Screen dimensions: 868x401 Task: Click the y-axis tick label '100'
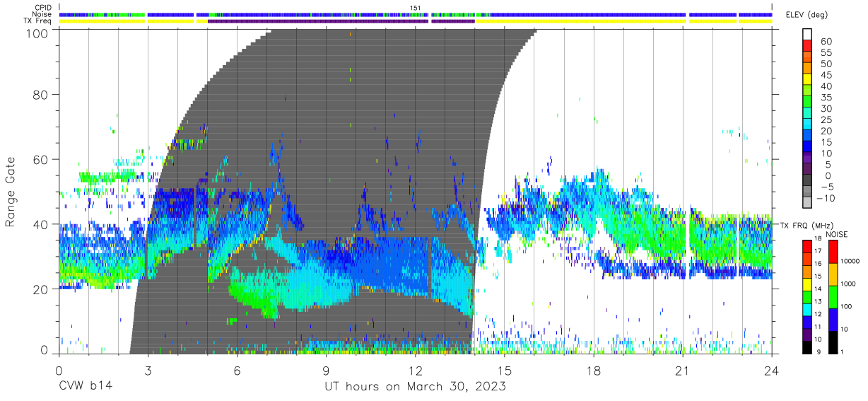(x=38, y=33)
